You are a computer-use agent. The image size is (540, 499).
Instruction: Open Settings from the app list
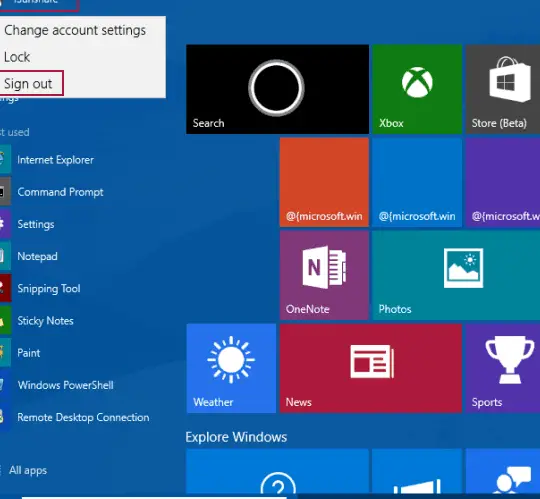pyautogui.click(x=36, y=224)
